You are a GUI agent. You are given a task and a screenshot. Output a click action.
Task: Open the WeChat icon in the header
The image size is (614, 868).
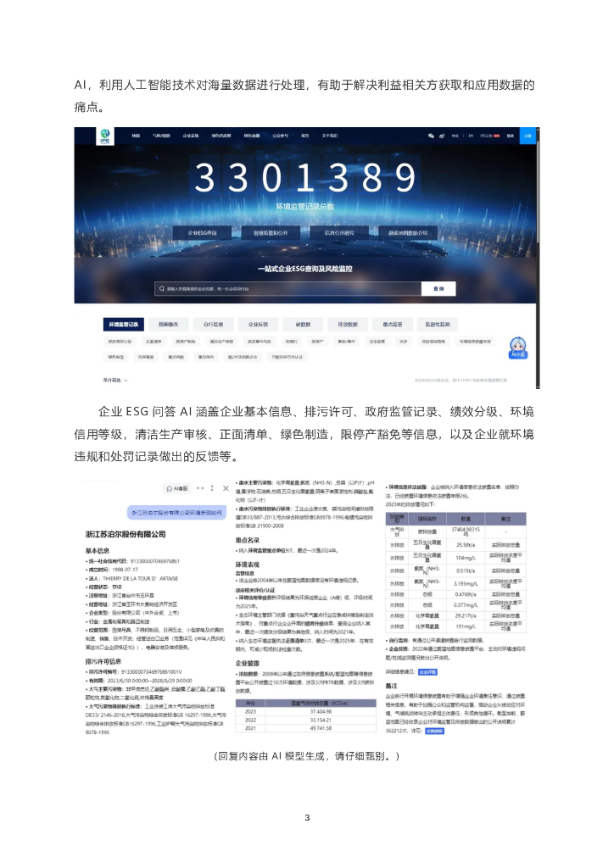pos(432,136)
